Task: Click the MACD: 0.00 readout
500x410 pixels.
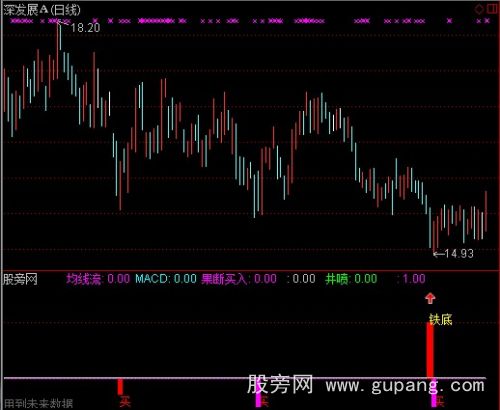Action: (x=166, y=279)
